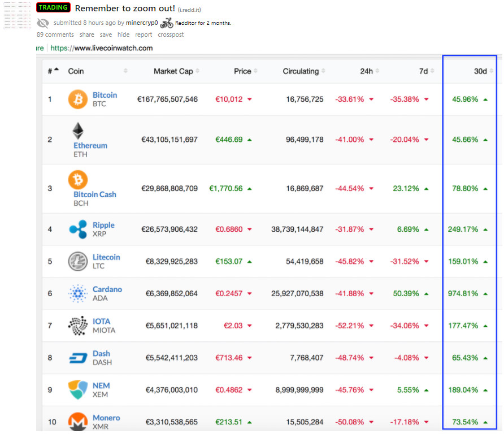
Task: Click the livecoinwatch.com address bar URL
Action: [102, 48]
